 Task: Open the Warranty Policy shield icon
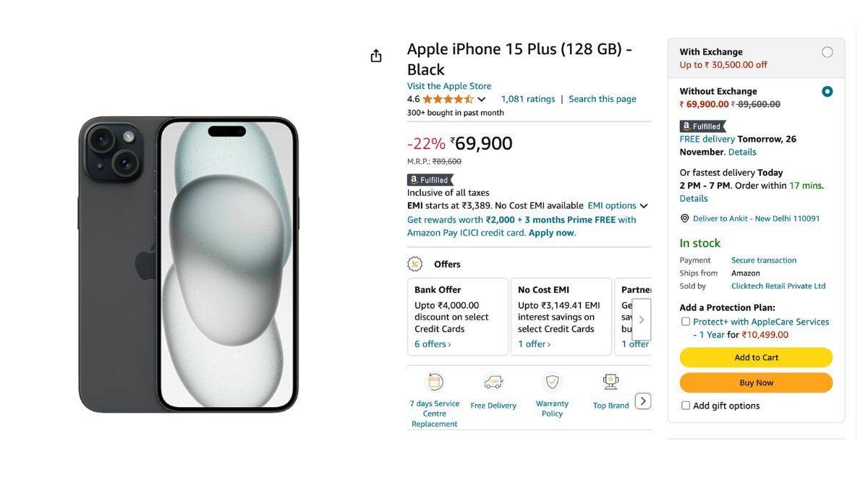point(552,382)
